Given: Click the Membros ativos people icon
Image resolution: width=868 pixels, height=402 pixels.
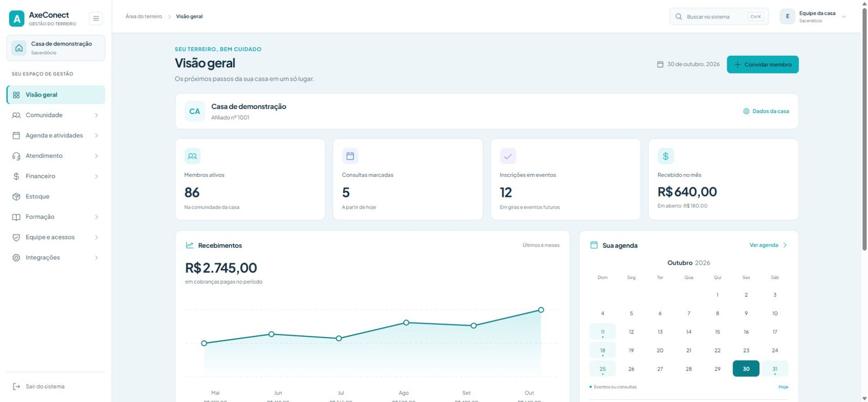Looking at the screenshot, I should coord(193,156).
